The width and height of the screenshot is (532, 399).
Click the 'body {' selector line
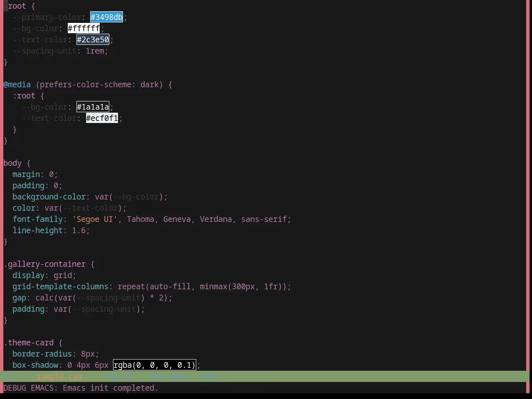[17, 163]
